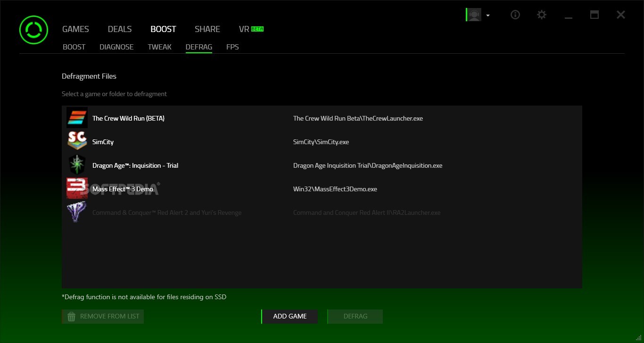Image resolution: width=644 pixels, height=343 pixels.
Task: Click the Mass Effect 3 Demo icon
Action: click(x=77, y=188)
